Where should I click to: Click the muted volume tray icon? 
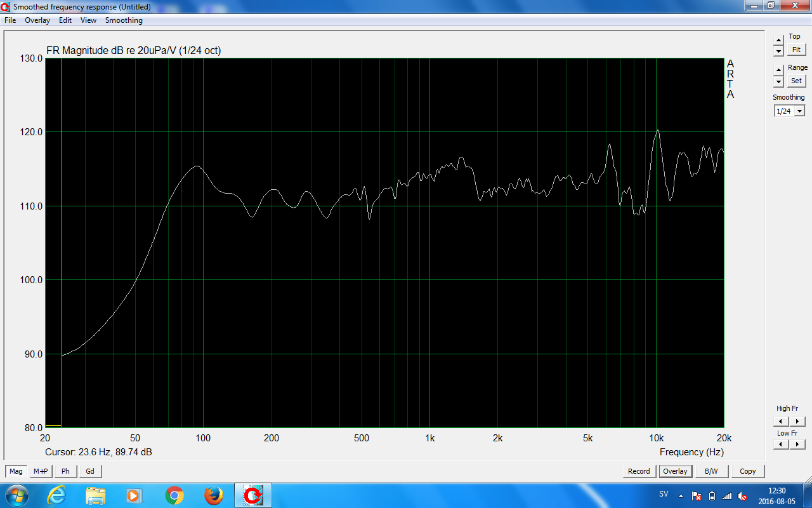click(x=742, y=495)
